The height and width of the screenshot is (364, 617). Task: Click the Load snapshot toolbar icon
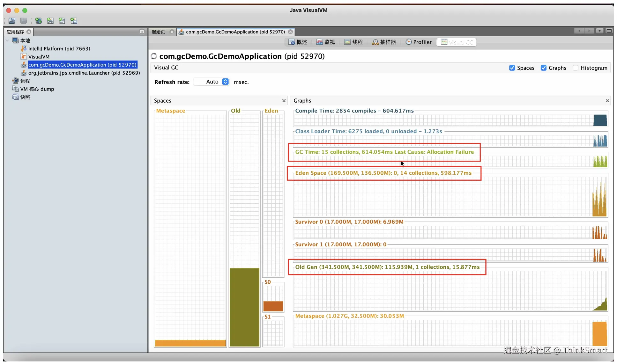[12, 21]
